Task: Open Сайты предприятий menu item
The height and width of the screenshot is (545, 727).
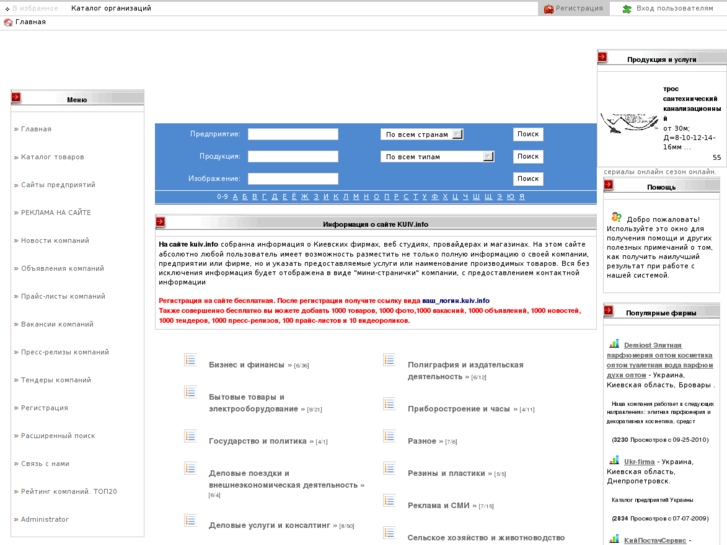Action: tap(58, 185)
